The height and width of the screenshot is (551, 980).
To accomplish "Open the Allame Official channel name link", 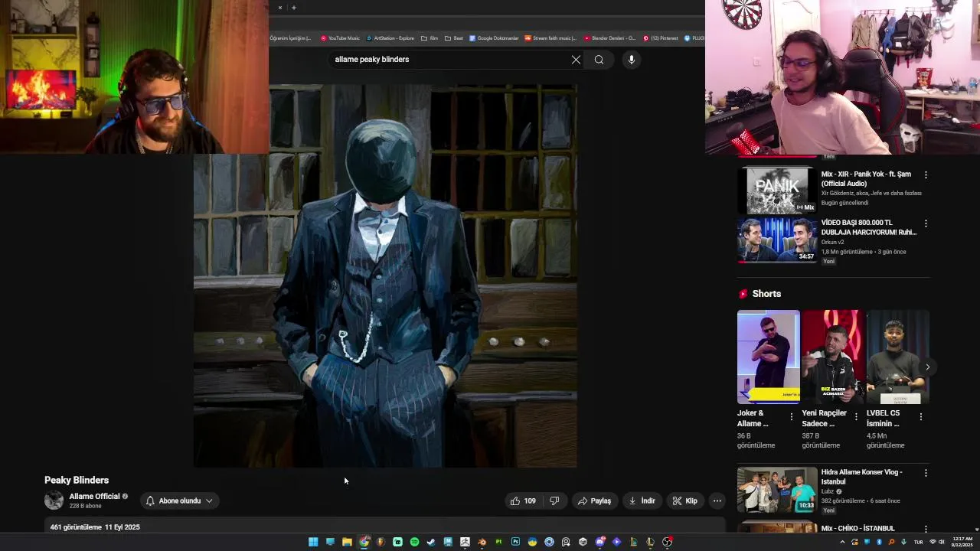I will 94,497.
